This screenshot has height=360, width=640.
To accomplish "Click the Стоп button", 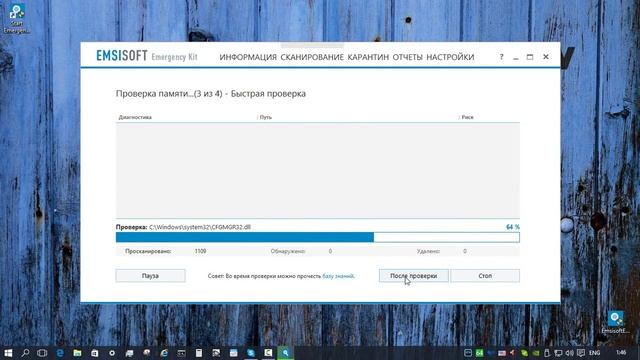I will pos(485,276).
